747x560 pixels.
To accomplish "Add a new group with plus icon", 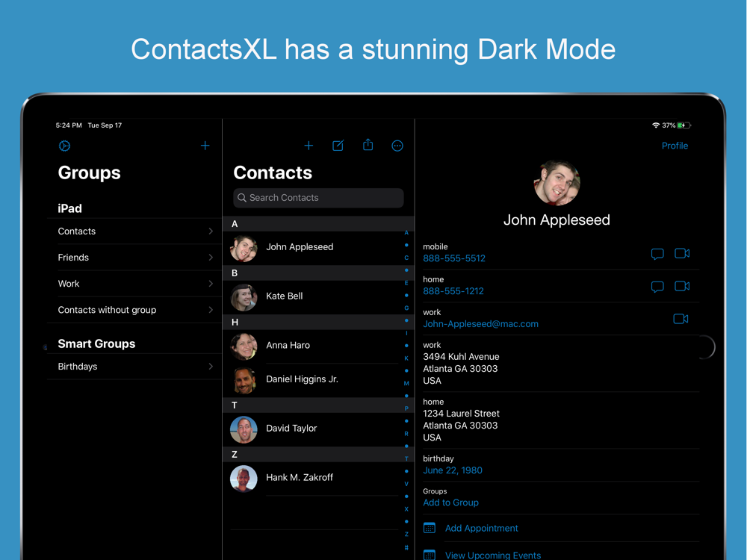I will (205, 146).
